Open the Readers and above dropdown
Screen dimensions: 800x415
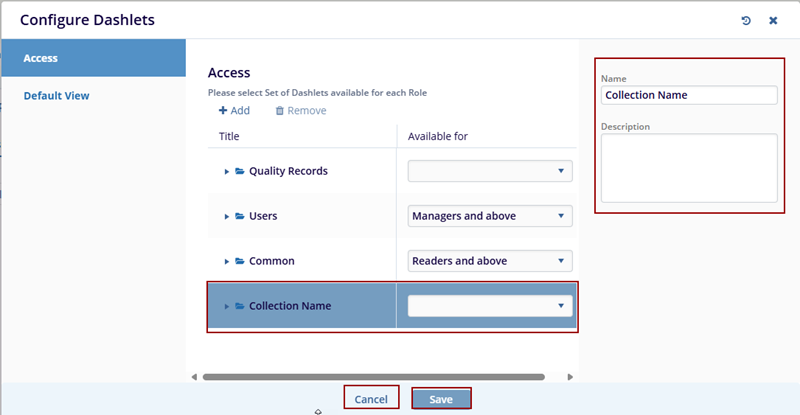[x=490, y=261]
